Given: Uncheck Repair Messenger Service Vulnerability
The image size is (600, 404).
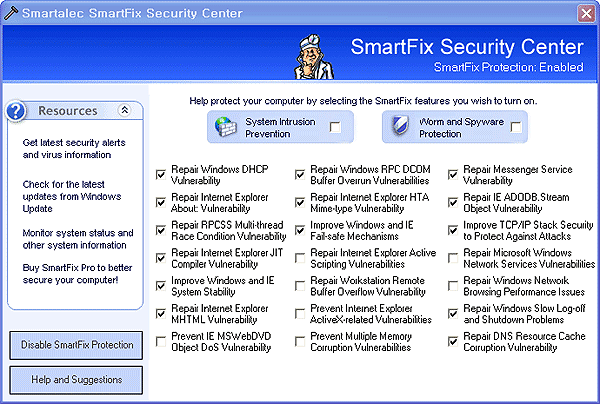Looking at the screenshot, I should pyautogui.click(x=453, y=174).
